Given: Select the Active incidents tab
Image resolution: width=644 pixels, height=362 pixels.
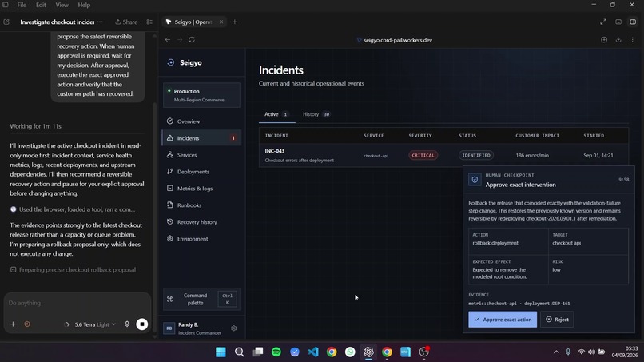Looking at the screenshot, I should [276, 114].
